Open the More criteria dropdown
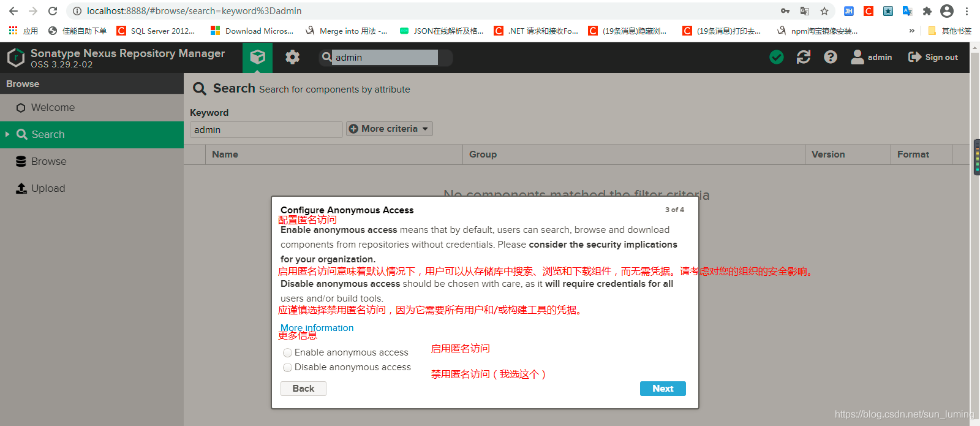Viewport: 980px width, 426px height. coord(390,129)
